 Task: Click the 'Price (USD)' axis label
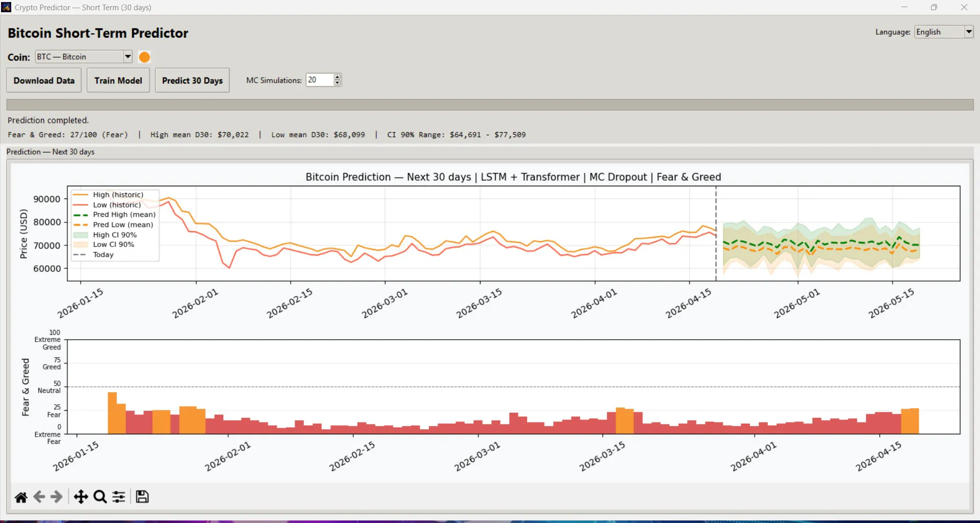tap(23, 234)
